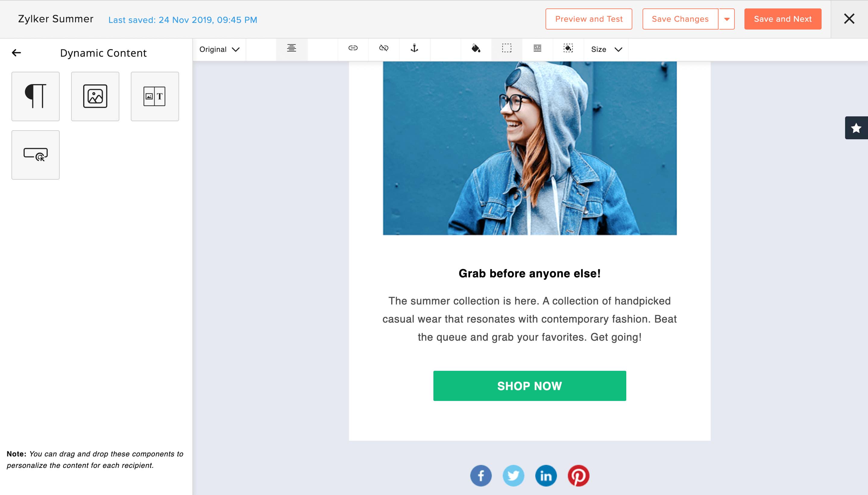This screenshot has width=868, height=495.
Task: Click the email campaign hero image
Action: 529,148
